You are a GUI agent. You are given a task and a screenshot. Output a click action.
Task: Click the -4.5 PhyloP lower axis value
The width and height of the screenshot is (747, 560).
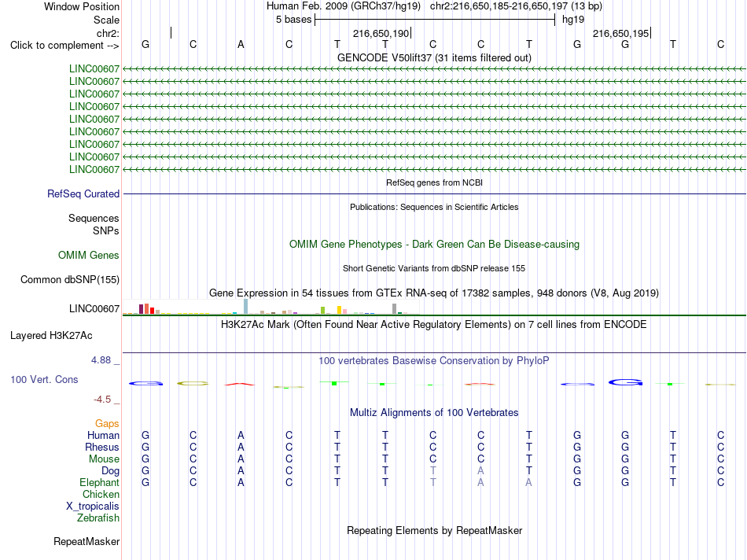tap(102, 400)
